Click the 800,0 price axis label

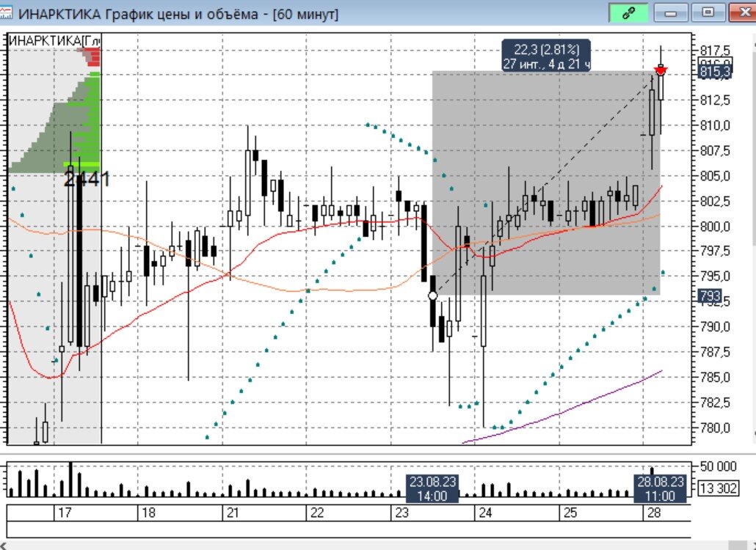tap(715, 227)
